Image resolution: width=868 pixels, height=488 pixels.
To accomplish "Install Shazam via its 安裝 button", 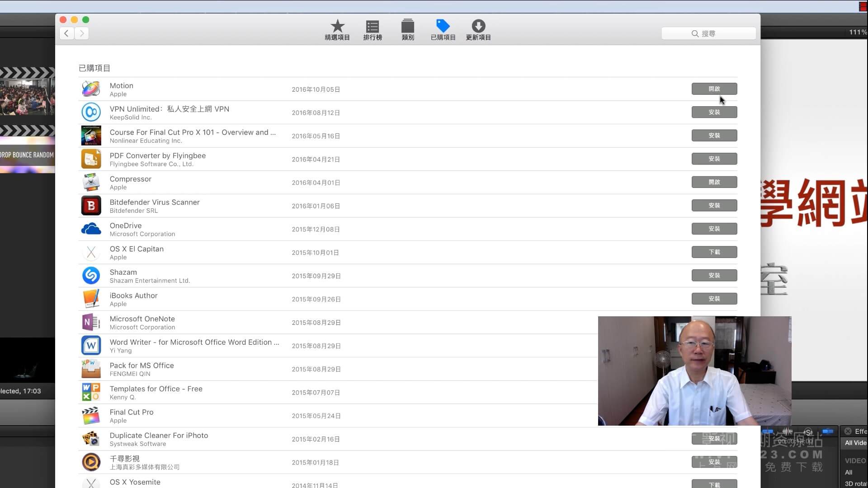I will tap(714, 276).
